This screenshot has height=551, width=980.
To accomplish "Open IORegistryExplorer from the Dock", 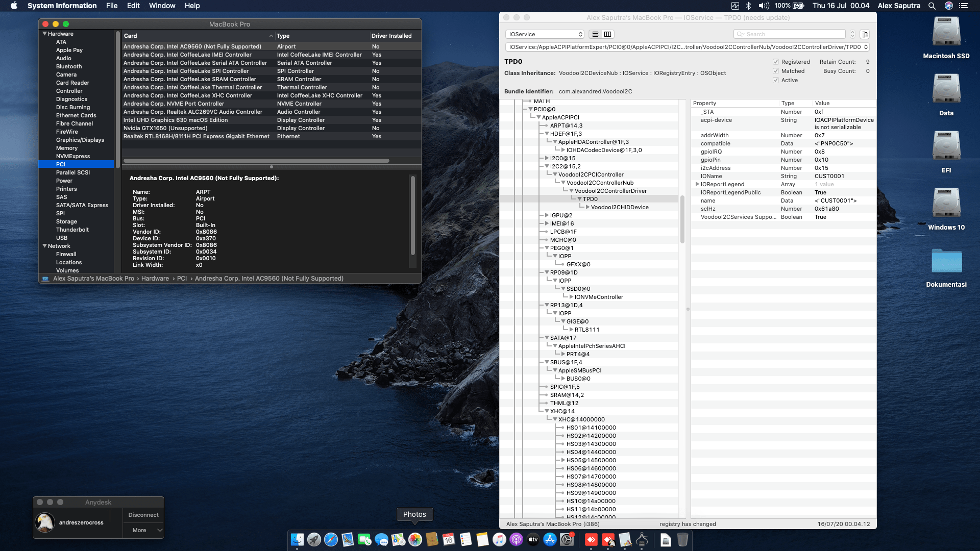I will 642,539.
